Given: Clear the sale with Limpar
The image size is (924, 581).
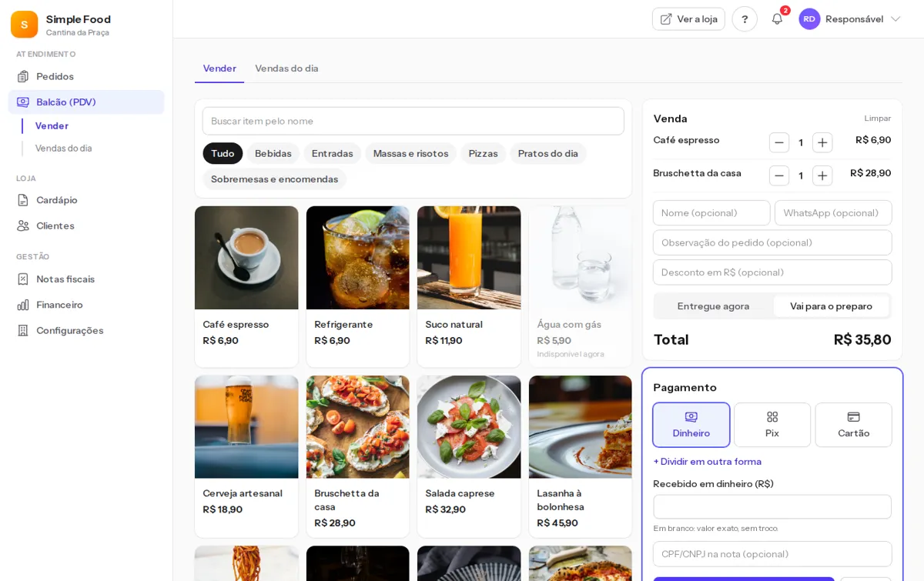Looking at the screenshot, I should (x=877, y=119).
